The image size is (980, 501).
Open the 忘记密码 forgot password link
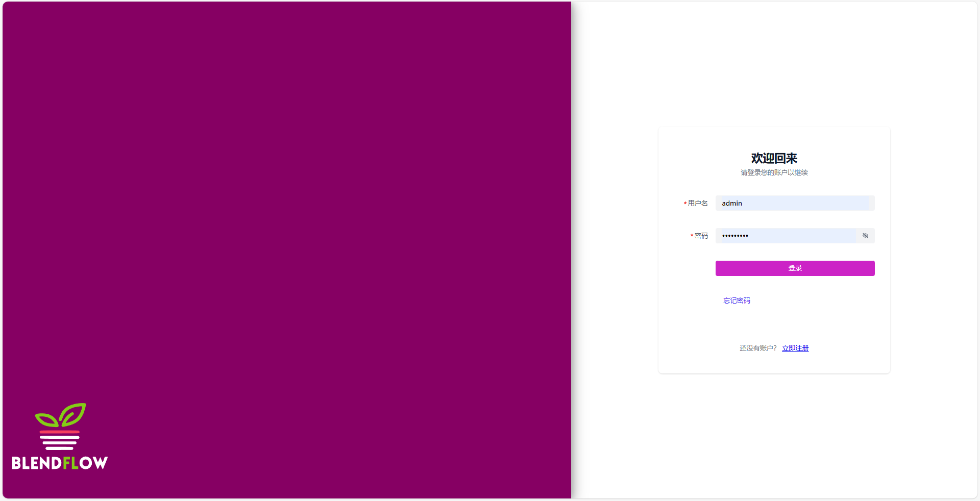click(737, 300)
